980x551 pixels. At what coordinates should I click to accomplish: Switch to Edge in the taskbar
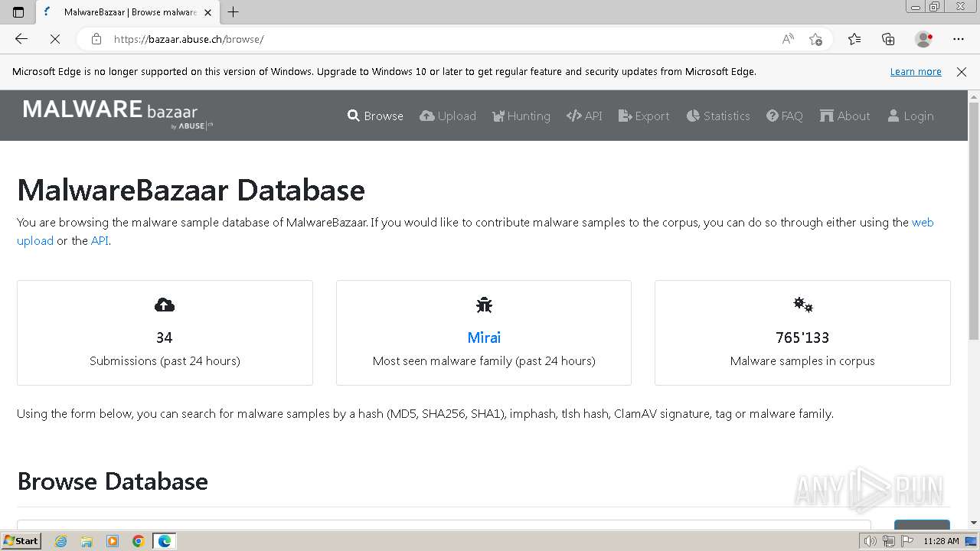pos(165,541)
